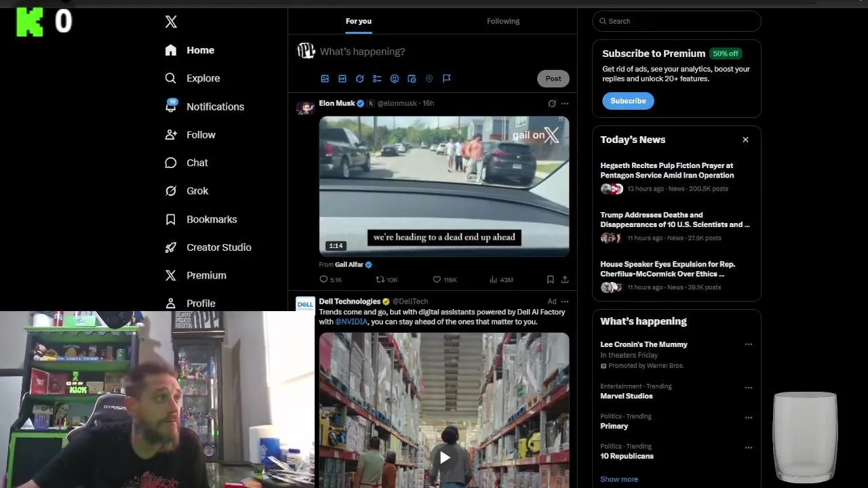Open options for 10 Republicans trend

point(749,447)
